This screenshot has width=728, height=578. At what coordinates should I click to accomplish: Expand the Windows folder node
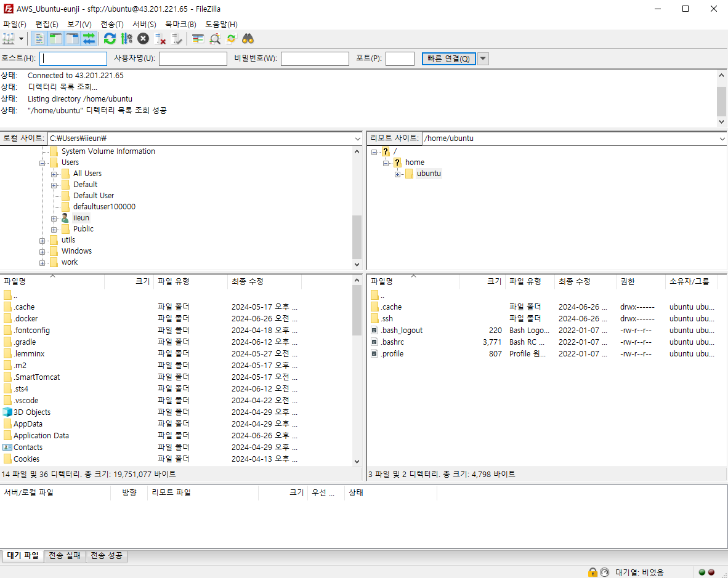coord(42,252)
